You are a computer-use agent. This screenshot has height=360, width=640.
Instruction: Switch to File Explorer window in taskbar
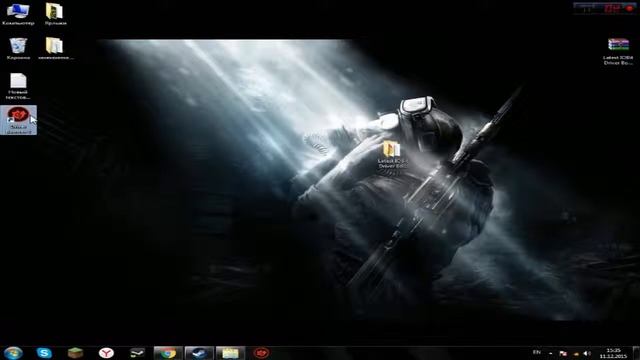point(230,353)
